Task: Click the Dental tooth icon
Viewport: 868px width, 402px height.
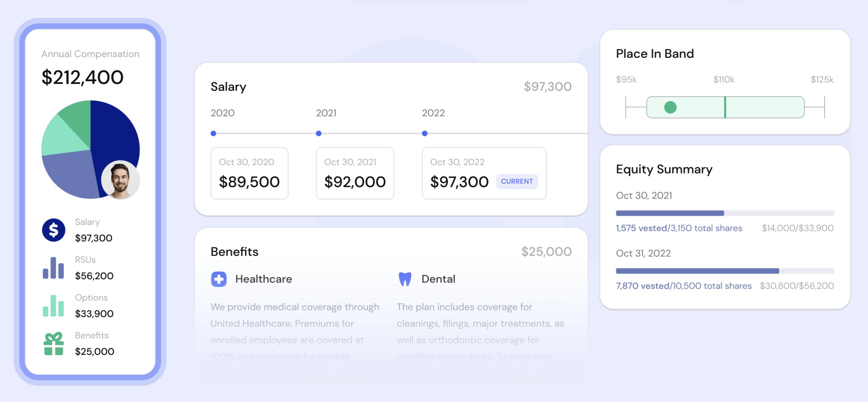Action: (405, 279)
